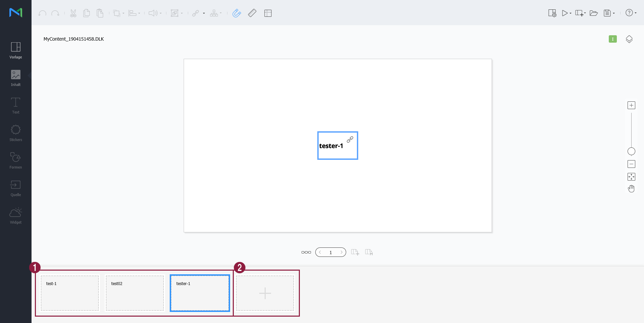
Task: Open the Widget panel
Action: (16, 216)
